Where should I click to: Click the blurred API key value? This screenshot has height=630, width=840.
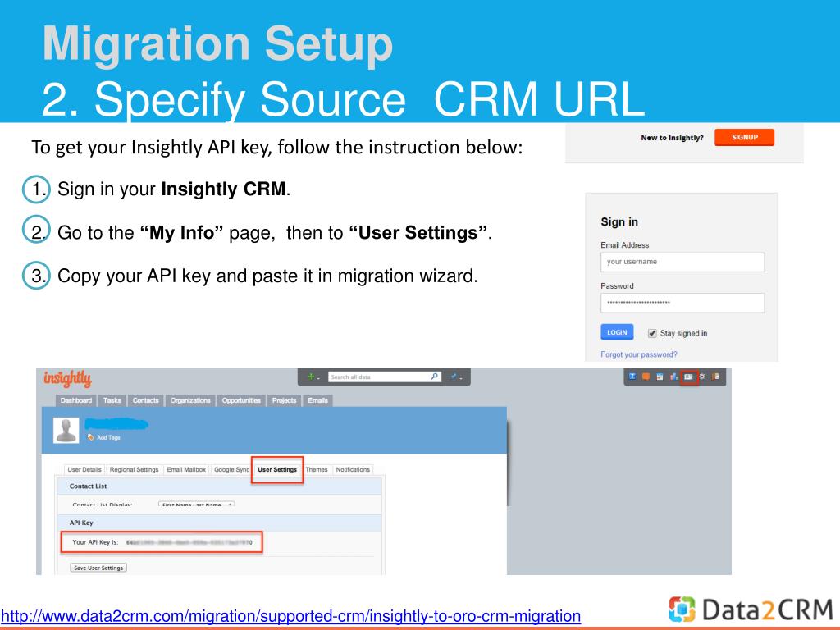tap(189, 543)
